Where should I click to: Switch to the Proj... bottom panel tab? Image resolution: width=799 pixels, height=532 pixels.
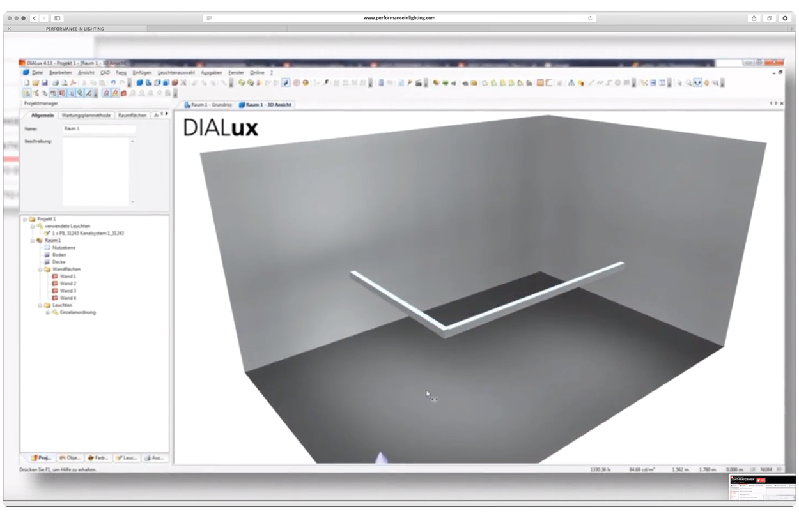click(40, 458)
